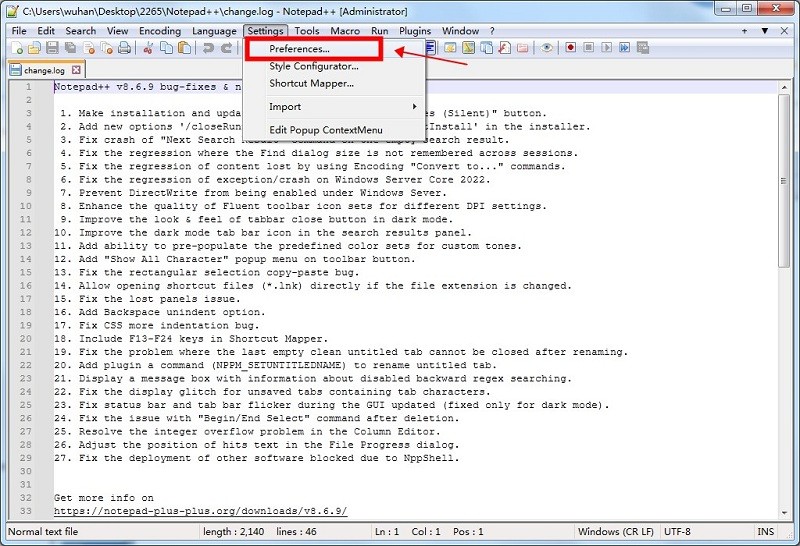
Task: Click the macro Playback icon
Action: click(606, 47)
